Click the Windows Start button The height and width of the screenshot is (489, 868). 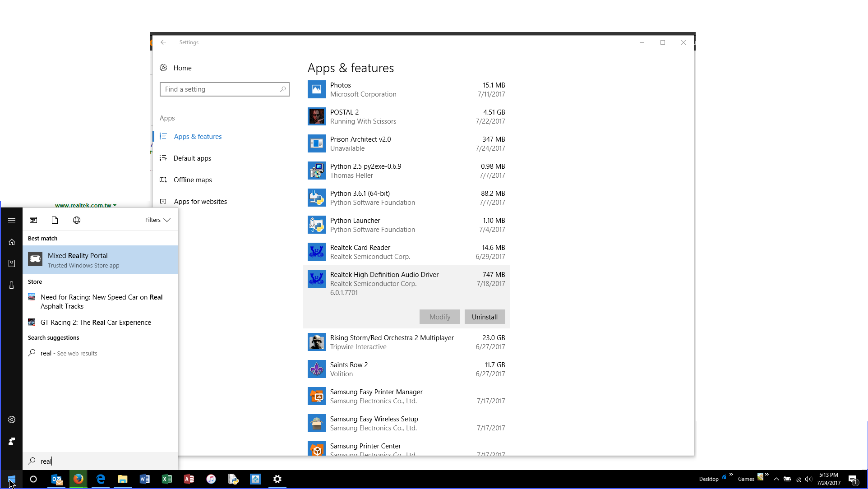[x=12, y=479]
